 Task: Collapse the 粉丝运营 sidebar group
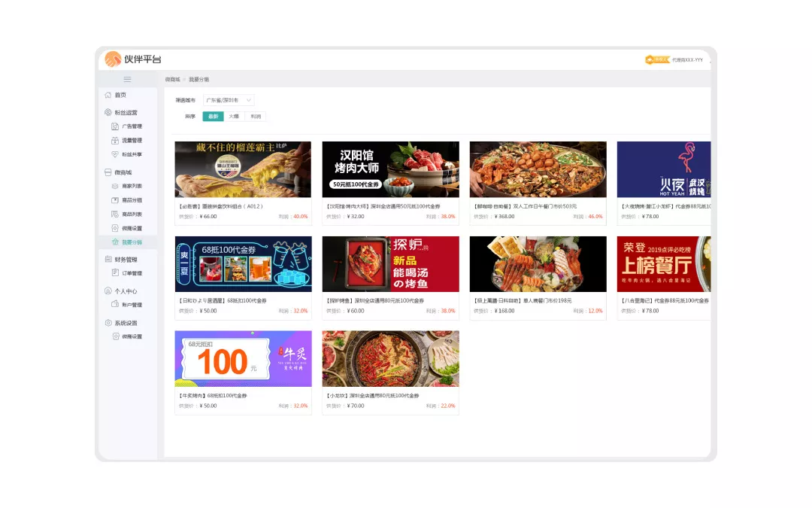pos(126,112)
